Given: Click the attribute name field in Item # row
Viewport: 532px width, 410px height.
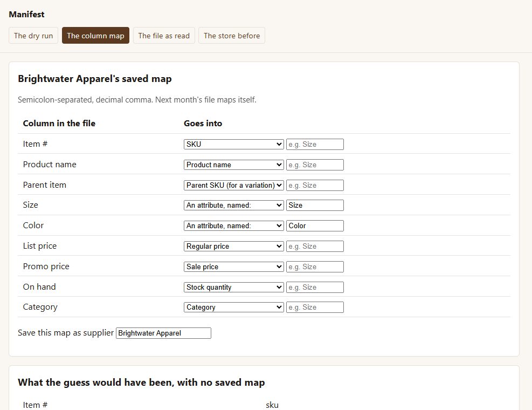Looking at the screenshot, I should click(x=315, y=144).
